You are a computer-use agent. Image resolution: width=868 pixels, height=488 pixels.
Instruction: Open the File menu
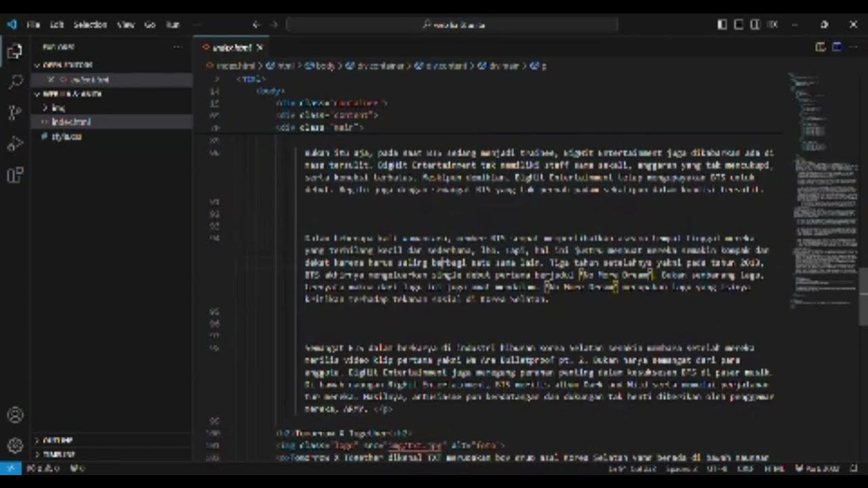pyautogui.click(x=33, y=24)
